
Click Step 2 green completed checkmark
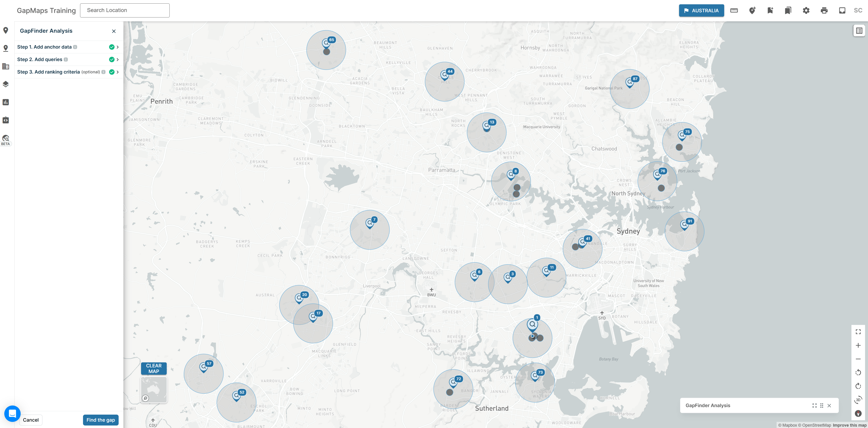112,59
